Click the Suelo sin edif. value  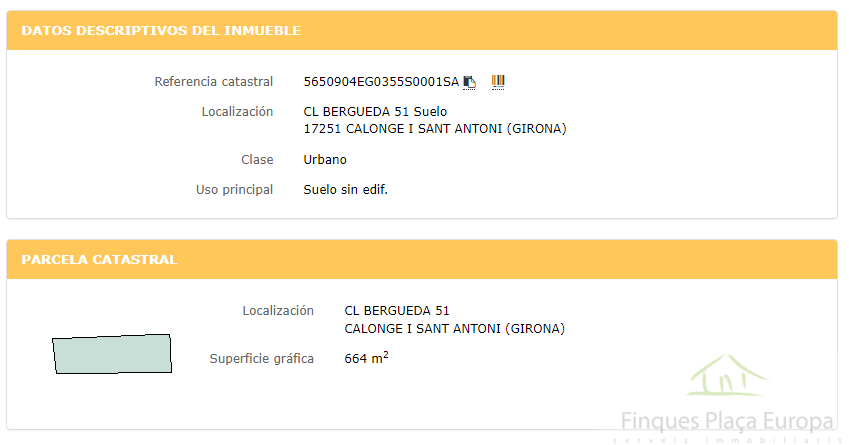click(x=345, y=189)
